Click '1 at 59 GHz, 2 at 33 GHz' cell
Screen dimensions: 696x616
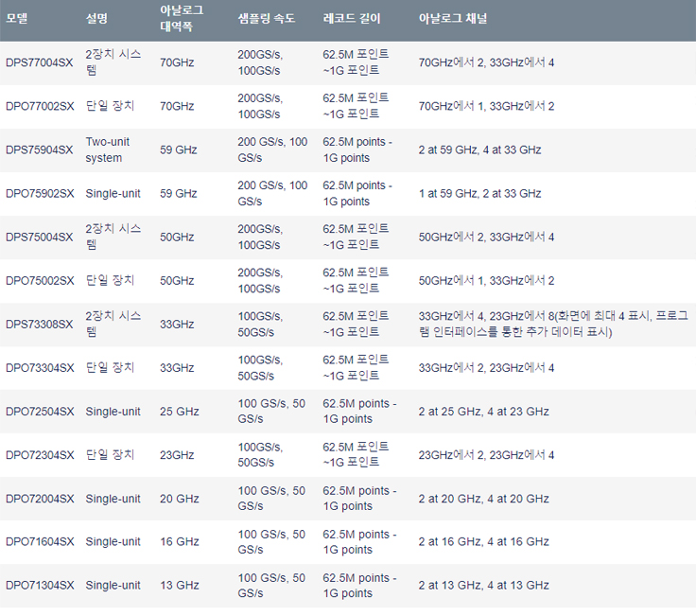479,194
